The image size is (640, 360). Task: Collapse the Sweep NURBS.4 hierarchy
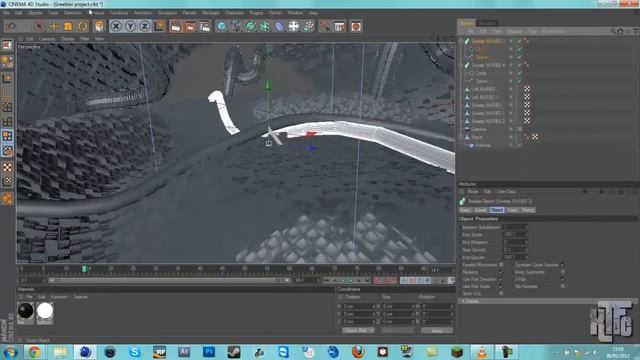coord(461,65)
